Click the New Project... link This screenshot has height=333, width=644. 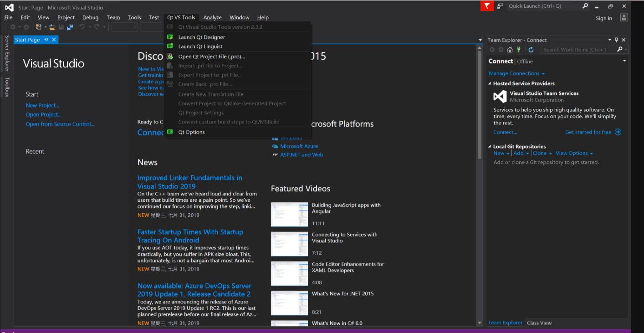pyautogui.click(x=42, y=105)
